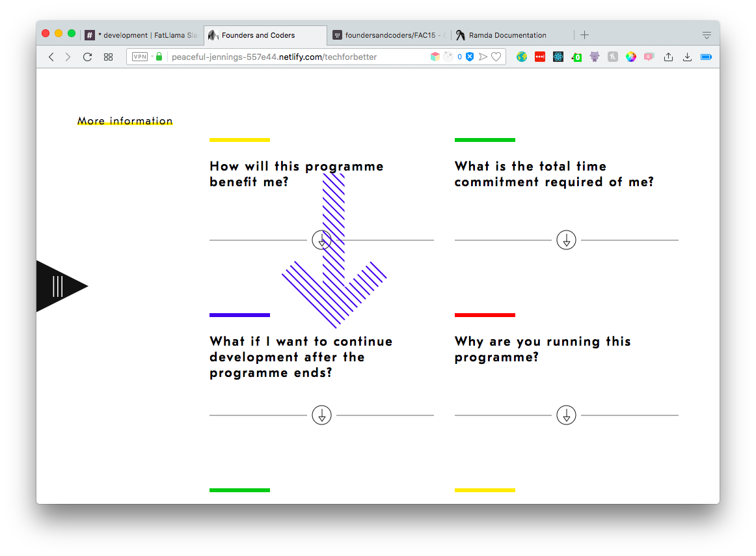Viewport: 756px width, 556px height.
Task: Bookmark page with the heart icon
Action: point(496,57)
